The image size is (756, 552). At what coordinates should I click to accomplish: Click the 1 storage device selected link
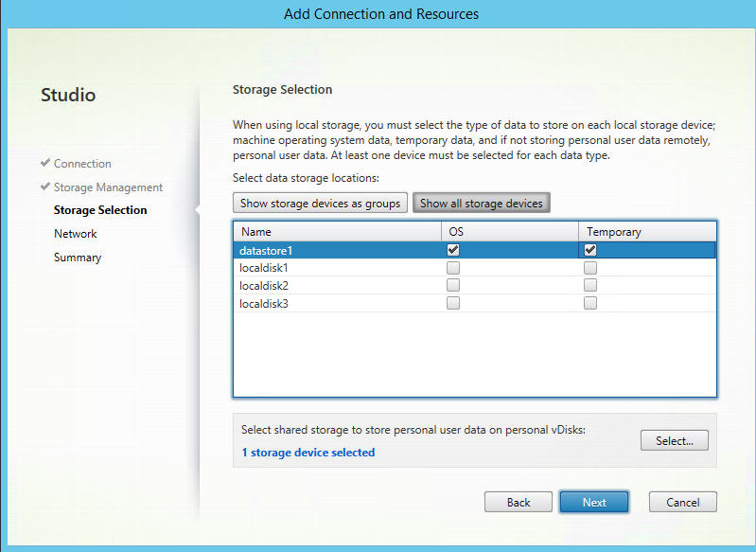tap(308, 453)
